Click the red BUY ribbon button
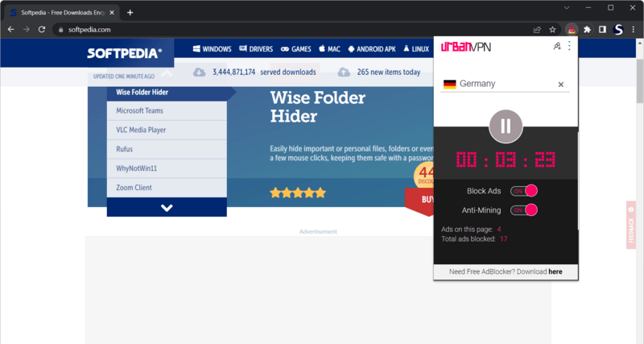The height and width of the screenshot is (344, 644). click(x=420, y=201)
